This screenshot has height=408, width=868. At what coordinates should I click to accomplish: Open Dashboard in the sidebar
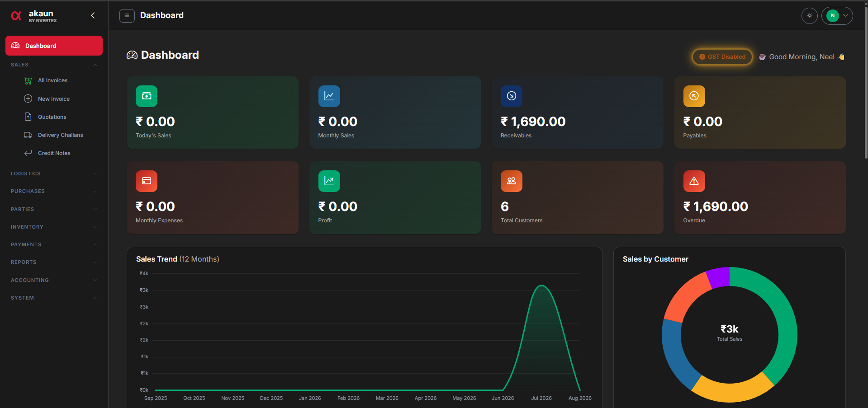point(54,46)
